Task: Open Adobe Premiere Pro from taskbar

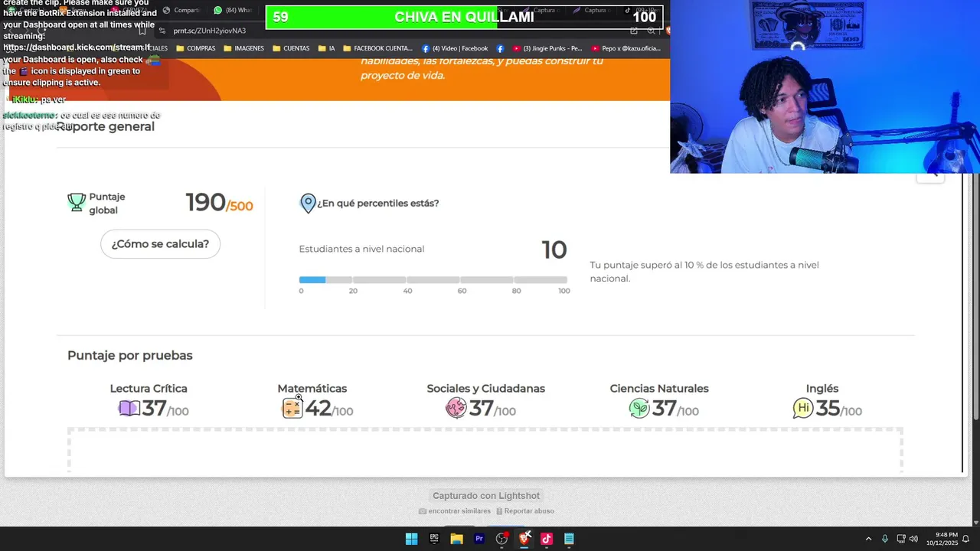Action: pyautogui.click(x=479, y=539)
